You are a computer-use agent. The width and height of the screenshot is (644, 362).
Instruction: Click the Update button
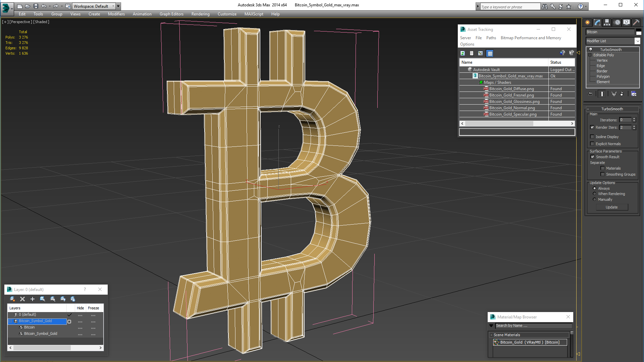(x=612, y=207)
